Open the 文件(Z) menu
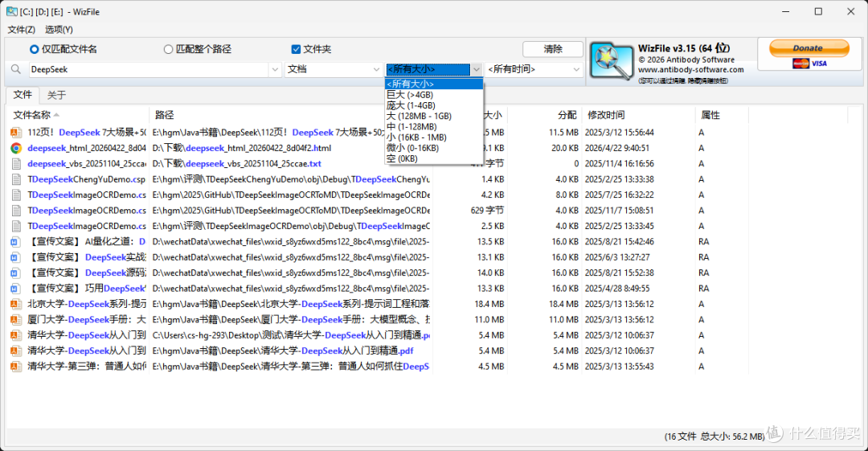The image size is (868, 451). [22, 30]
